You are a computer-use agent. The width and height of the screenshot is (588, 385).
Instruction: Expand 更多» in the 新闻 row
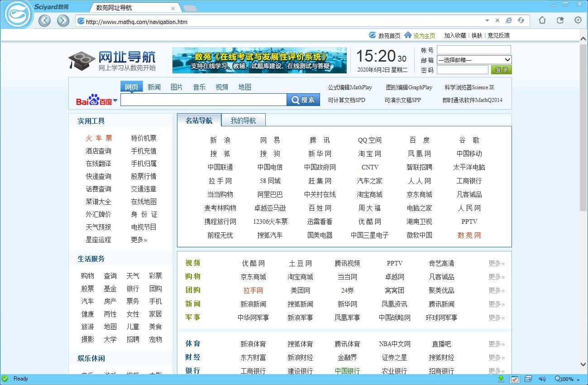point(497,304)
